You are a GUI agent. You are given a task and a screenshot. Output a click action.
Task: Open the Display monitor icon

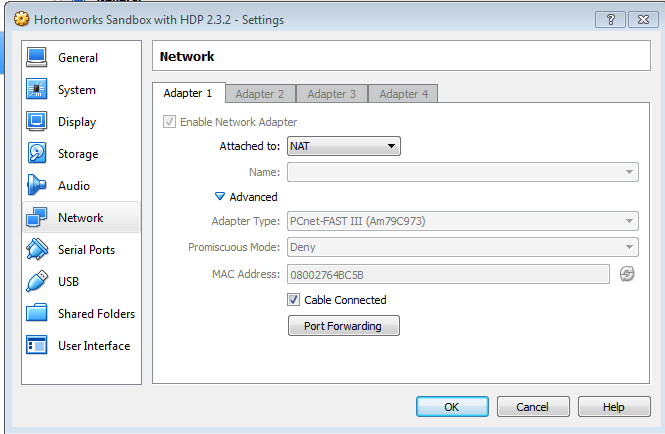[37, 122]
